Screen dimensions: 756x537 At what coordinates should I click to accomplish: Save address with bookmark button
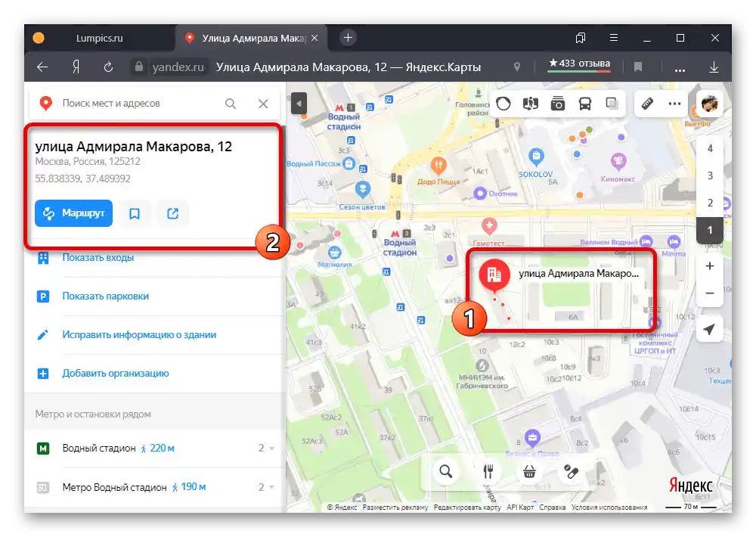click(x=135, y=213)
